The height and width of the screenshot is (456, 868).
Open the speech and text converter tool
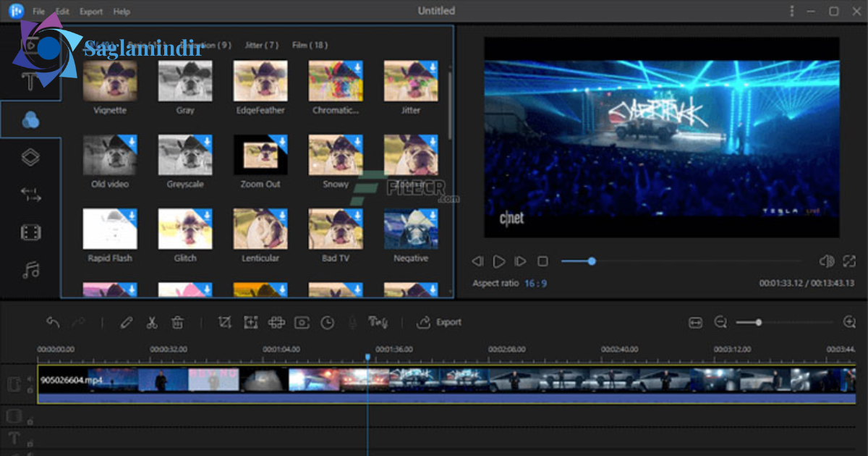pyautogui.click(x=378, y=322)
